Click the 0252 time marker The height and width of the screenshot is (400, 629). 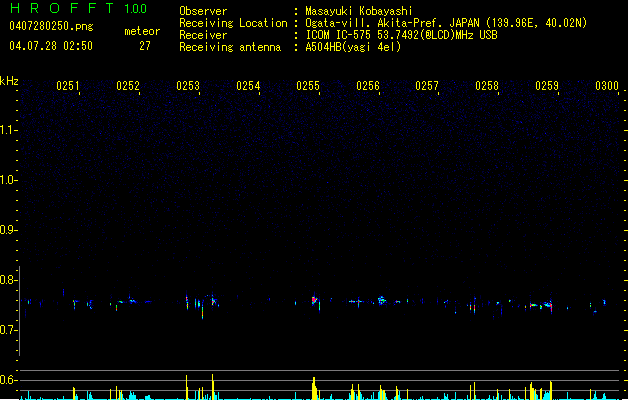coord(128,86)
